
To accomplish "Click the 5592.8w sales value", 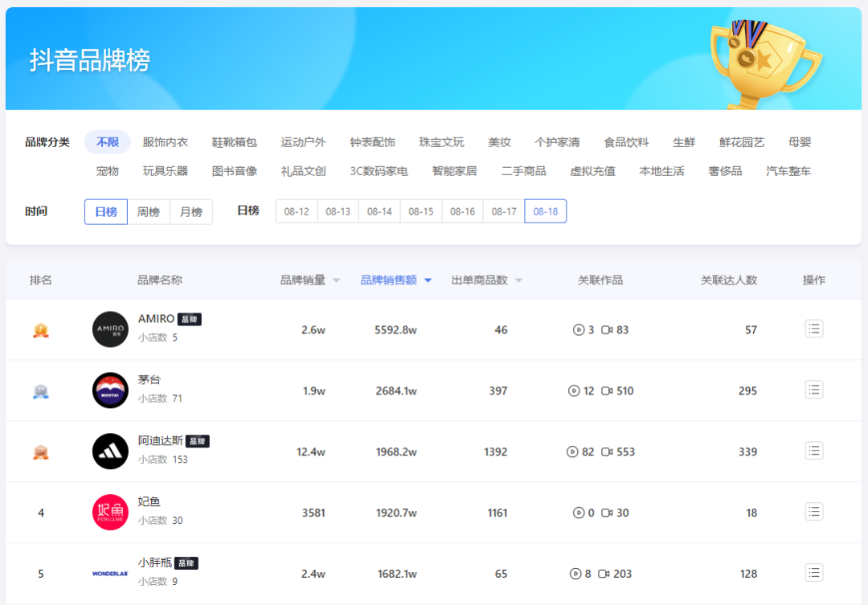I will click(395, 330).
